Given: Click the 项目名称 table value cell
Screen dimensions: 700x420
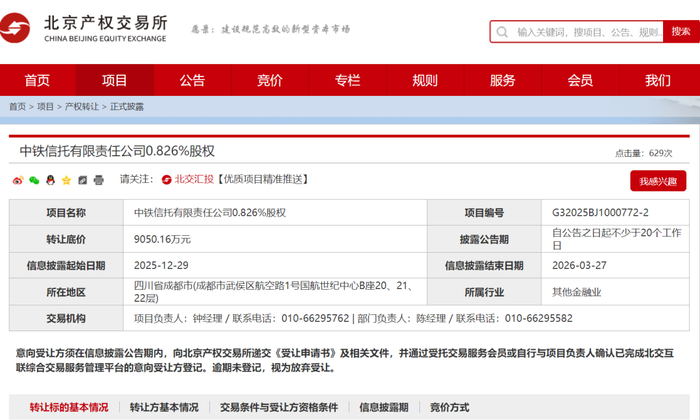Looking at the screenshot, I should (275, 212).
